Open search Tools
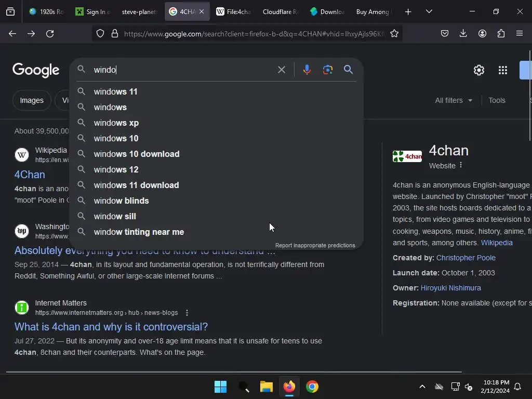Image resolution: width=532 pixels, height=399 pixels. (x=497, y=100)
